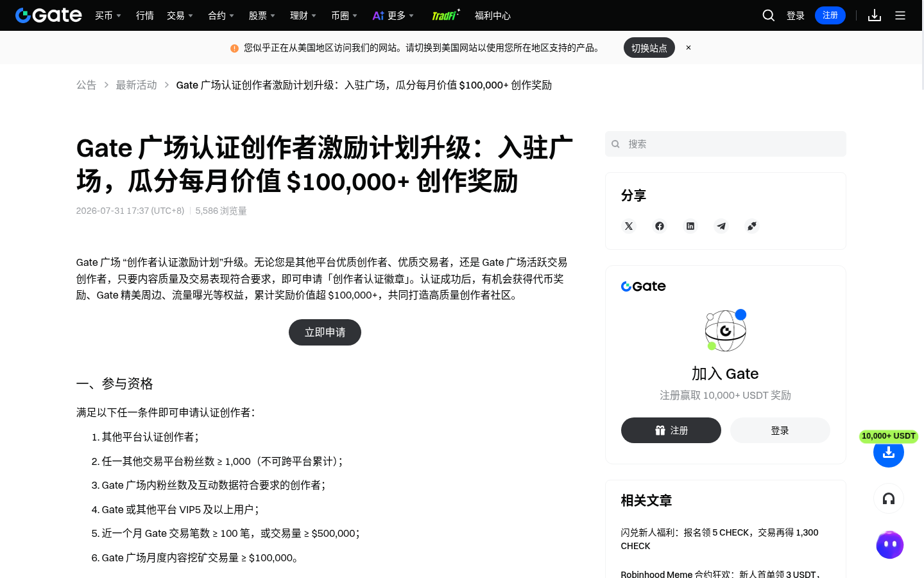This screenshot has height=578, width=924.
Task: Click the 登录 button in join card
Action: point(780,430)
